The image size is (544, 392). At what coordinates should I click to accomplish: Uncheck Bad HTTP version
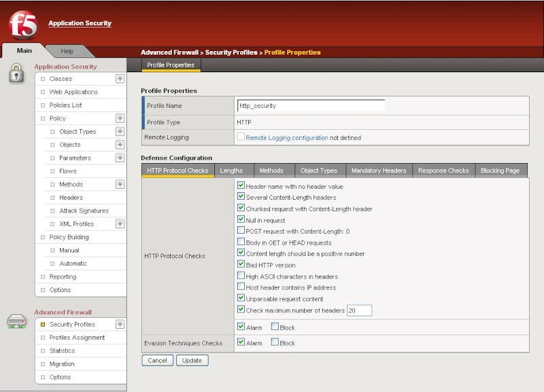241,264
